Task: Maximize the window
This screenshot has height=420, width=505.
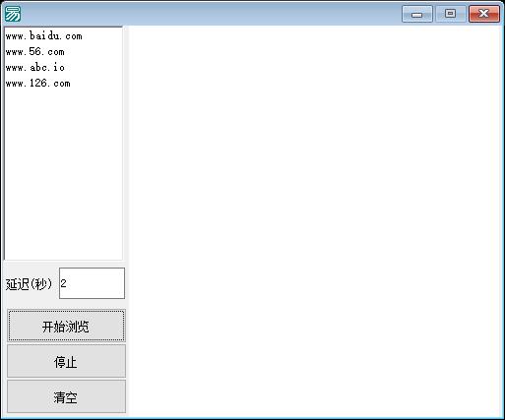Action: coord(450,14)
